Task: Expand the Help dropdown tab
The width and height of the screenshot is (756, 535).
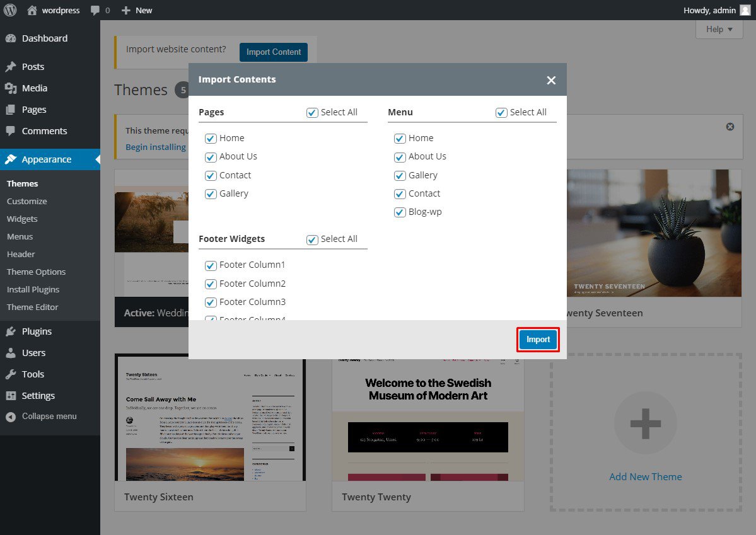Action: pos(719,29)
